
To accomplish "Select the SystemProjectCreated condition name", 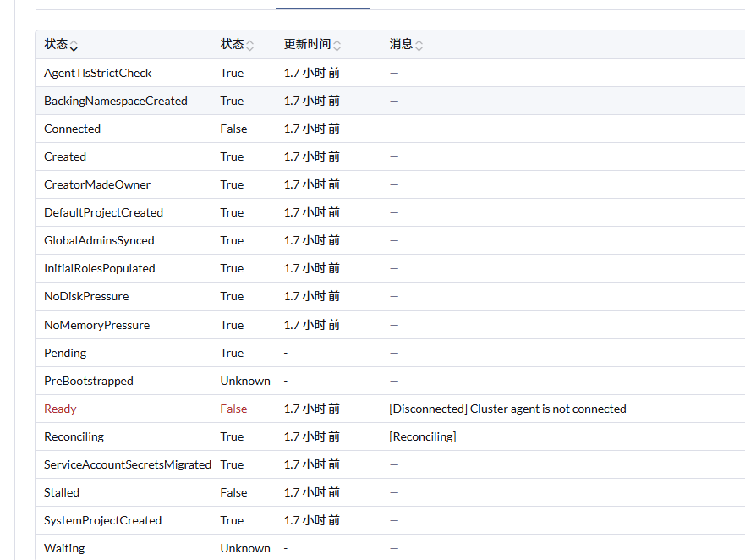I will 103,520.
